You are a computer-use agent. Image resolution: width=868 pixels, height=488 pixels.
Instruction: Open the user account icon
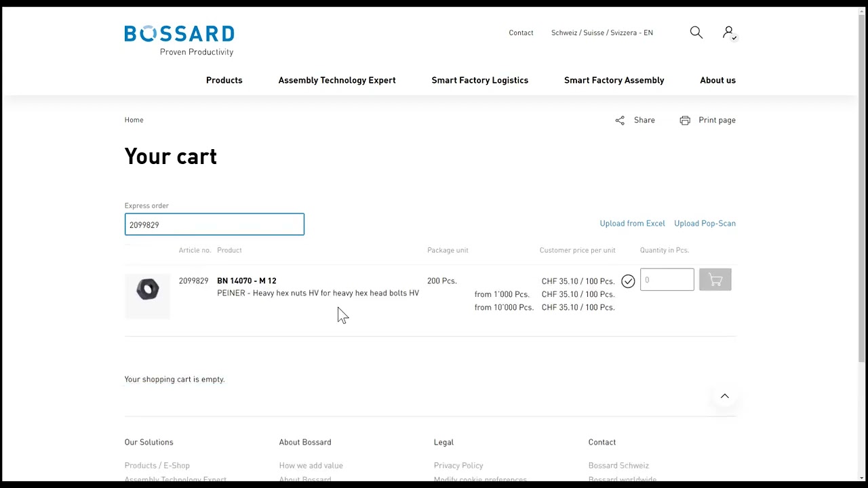729,33
